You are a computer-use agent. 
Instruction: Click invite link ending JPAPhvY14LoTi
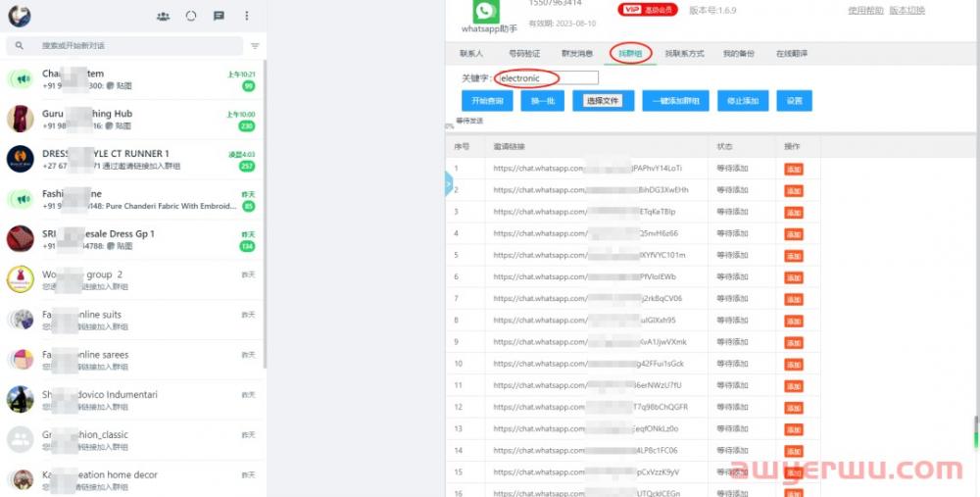587,169
